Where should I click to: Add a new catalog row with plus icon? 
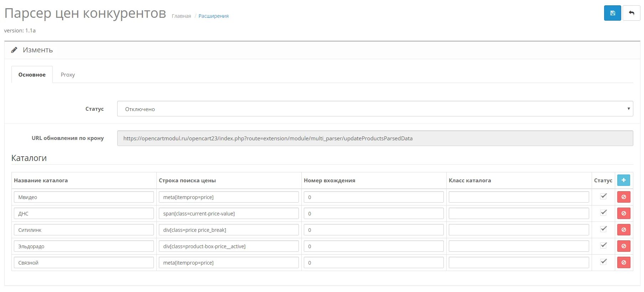point(623,180)
